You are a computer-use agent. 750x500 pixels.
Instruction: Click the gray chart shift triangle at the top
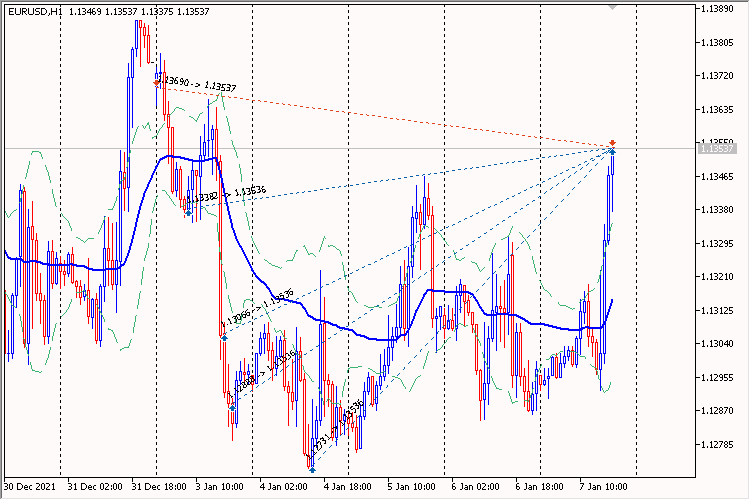tap(612, 7)
